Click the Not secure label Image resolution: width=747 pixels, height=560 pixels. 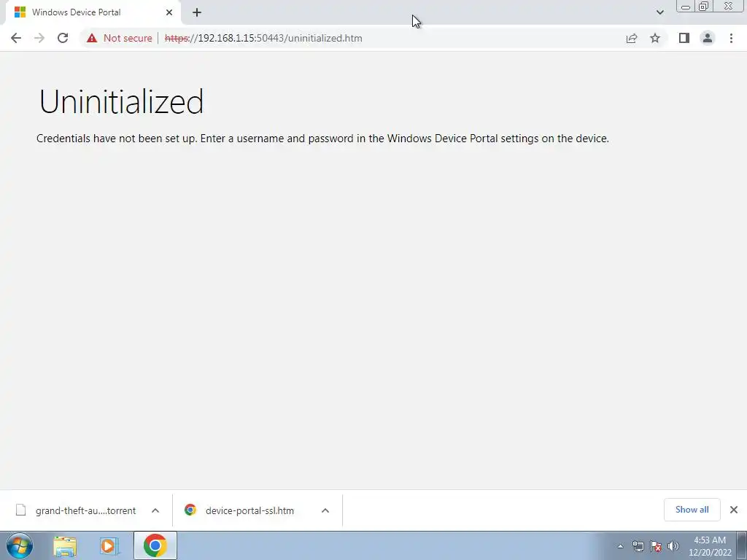128,38
